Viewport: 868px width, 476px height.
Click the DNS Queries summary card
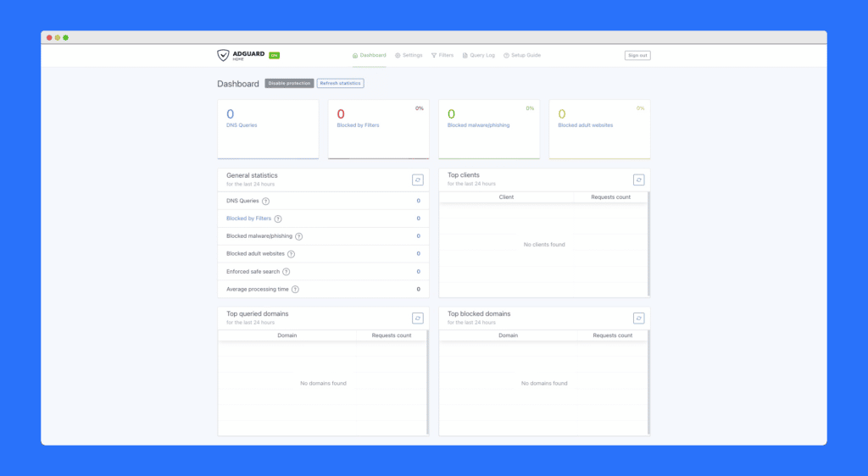[x=268, y=129]
